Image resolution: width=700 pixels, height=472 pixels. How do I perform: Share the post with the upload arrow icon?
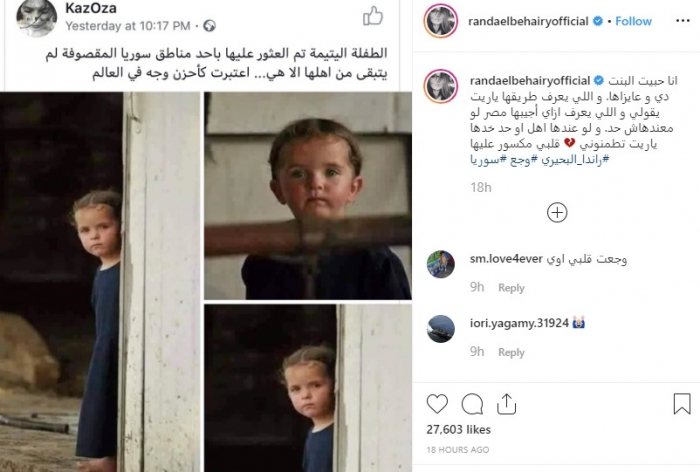point(506,404)
